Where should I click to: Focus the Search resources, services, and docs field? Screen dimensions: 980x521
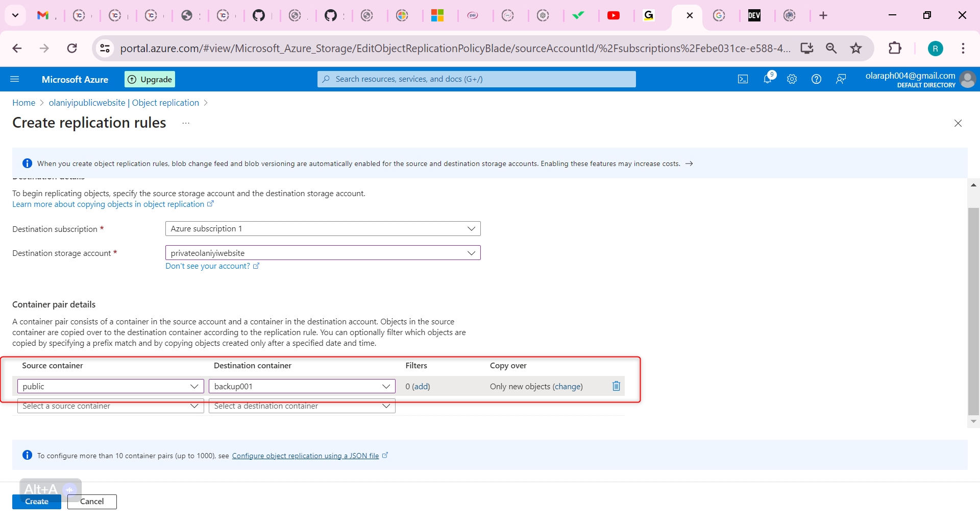coord(477,79)
